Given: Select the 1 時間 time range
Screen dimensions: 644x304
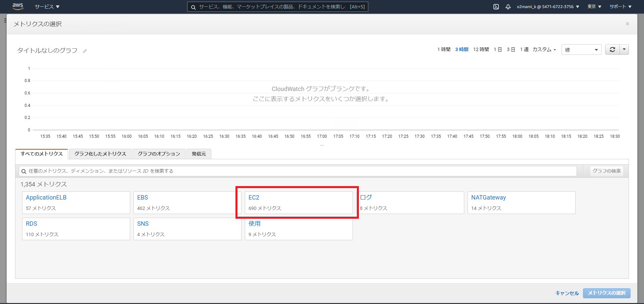Looking at the screenshot, I should (x=444, y=50).
